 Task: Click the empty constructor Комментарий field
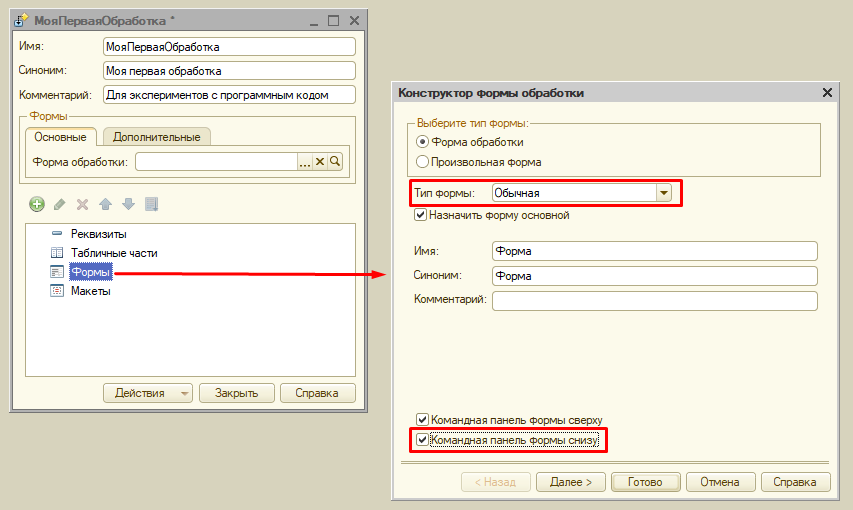point(654,301)
